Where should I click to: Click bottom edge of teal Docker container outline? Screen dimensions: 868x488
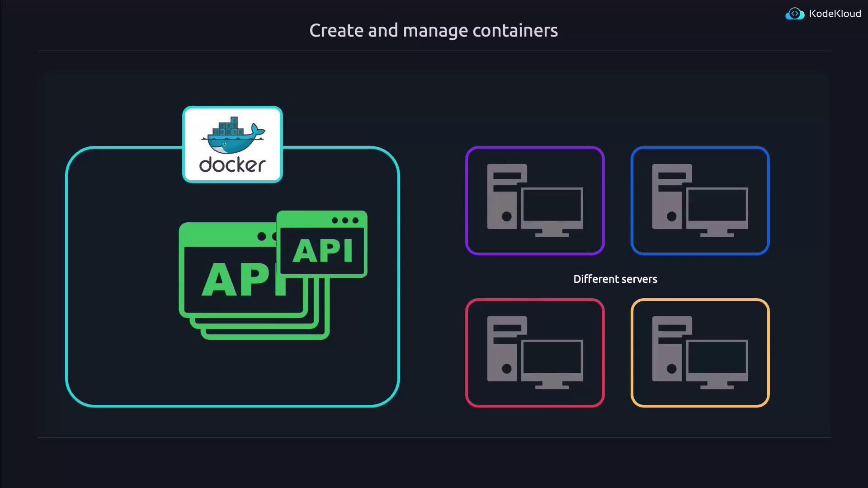[232, 406]
